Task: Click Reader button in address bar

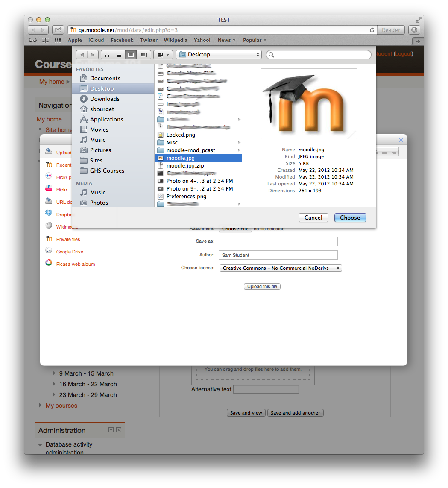Action: pos(391,30)
